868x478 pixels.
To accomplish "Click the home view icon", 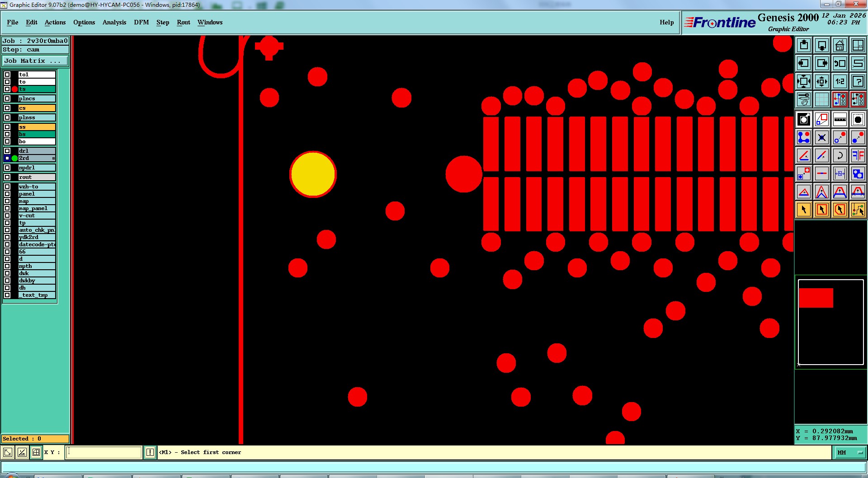I will point(840,45).
